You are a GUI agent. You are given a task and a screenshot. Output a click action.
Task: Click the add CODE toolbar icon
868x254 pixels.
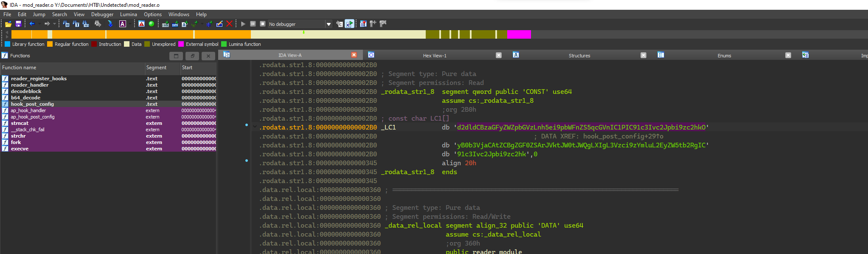(166, 24)
